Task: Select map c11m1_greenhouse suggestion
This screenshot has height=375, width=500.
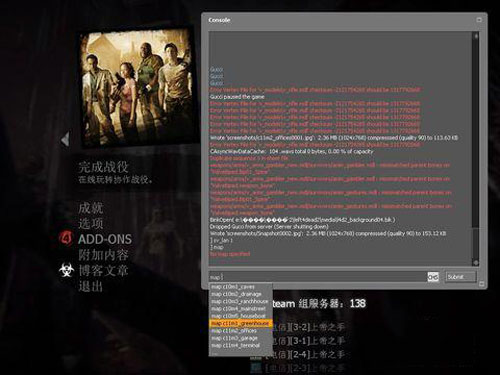Action: tap(240, 323)
